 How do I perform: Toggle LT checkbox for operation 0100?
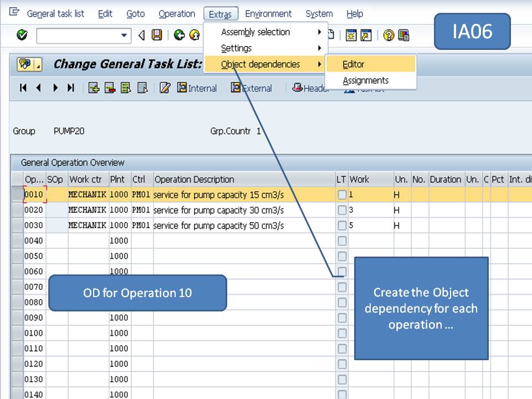[342, 333]
